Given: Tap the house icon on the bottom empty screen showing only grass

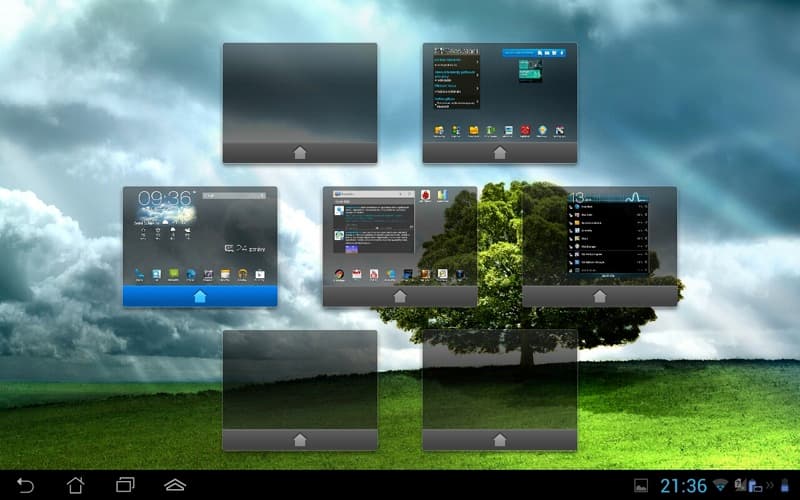Looking at the screenshot, I should coord(300,440).
